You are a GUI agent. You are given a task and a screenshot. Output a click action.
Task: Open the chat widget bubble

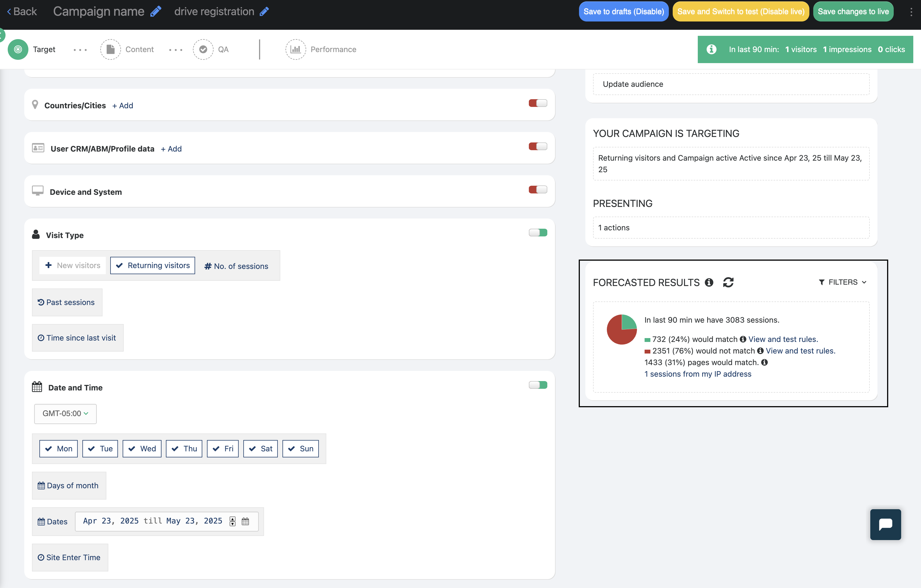tap(885, 524)
